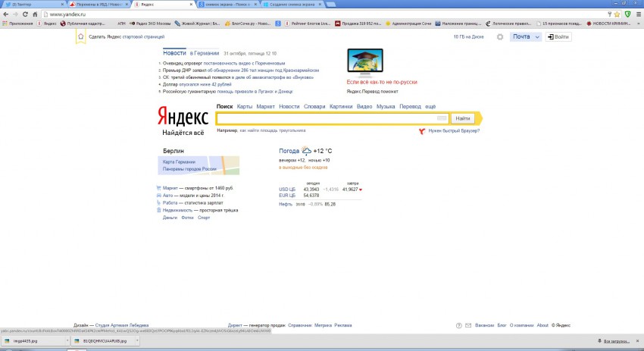Click in the Yandex search input field
Image resolution: width=644 pixels, height=351 pixels.
[326, 119]
